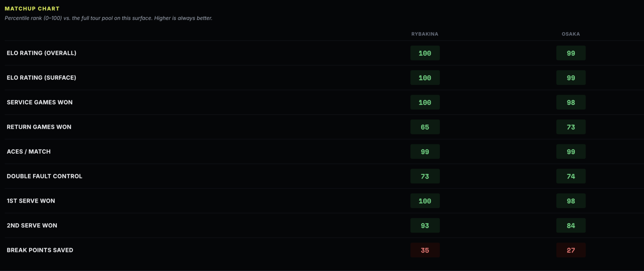644x271 pixels.
Task: Select the RYBAKINA column header
Action: tap(425, 34)
